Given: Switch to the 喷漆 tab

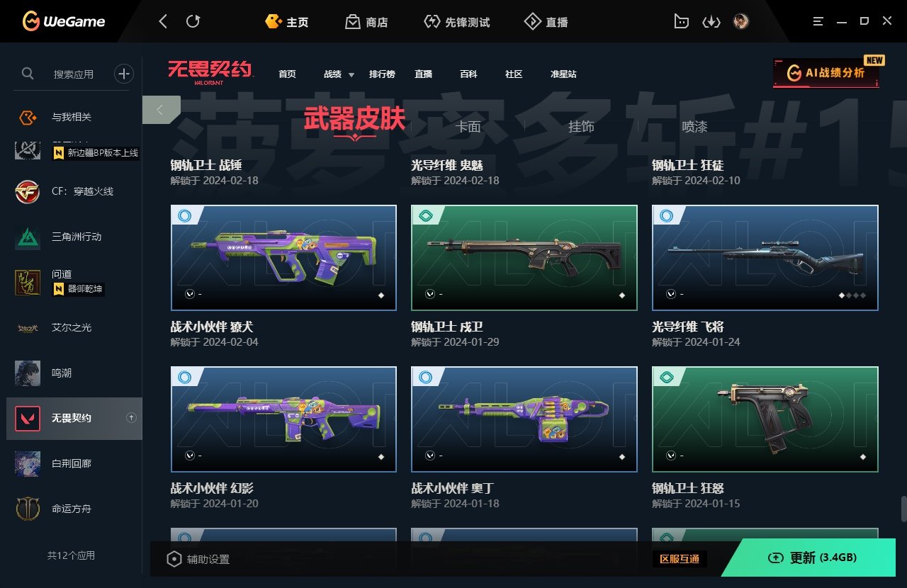Looking at the screenshot, I should pos(694,127).
